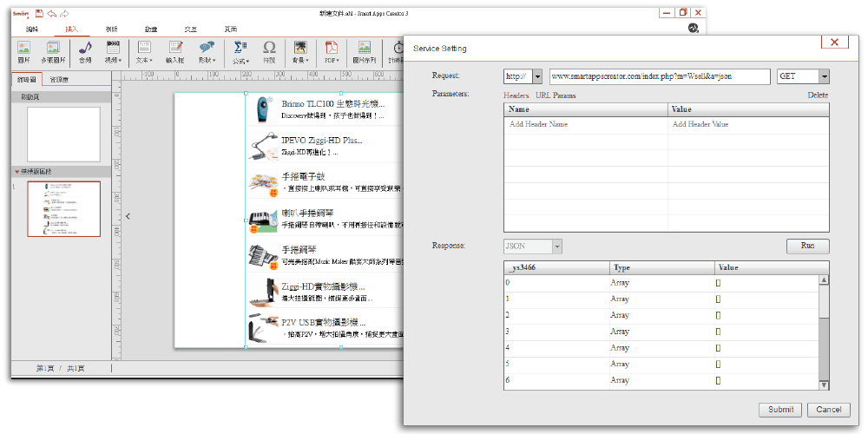Open the 縮略圖 thumbnails panel tab
This screenshot has height=434, width=868.
pos(27,80)
